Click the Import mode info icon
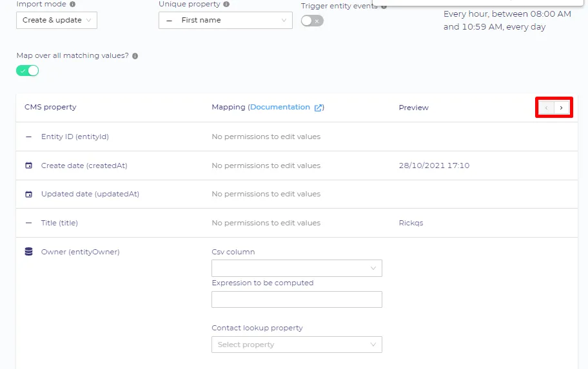This screenshot has width=588, height=369. 72,4
